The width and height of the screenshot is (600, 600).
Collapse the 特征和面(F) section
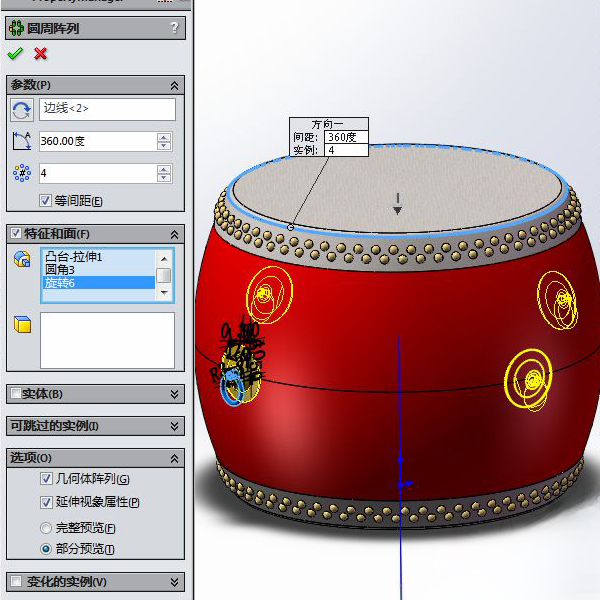click(174, 234)
